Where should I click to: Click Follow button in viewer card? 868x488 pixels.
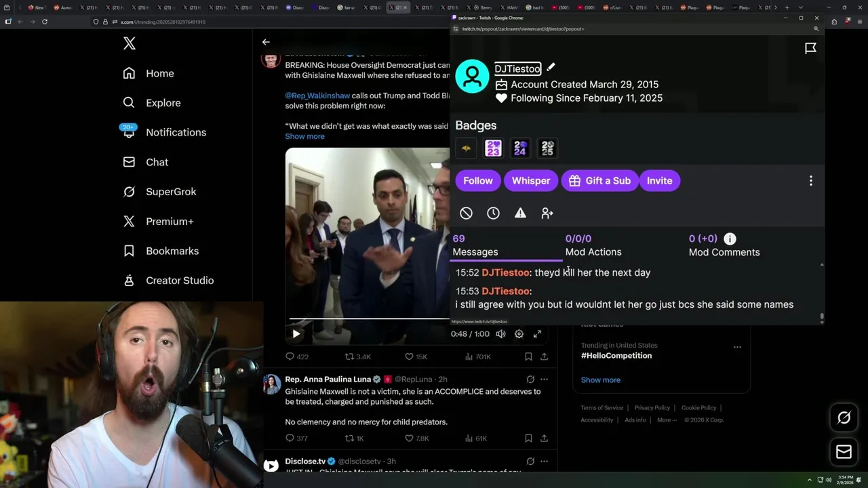pyautogui.click(x=478, y=181)
